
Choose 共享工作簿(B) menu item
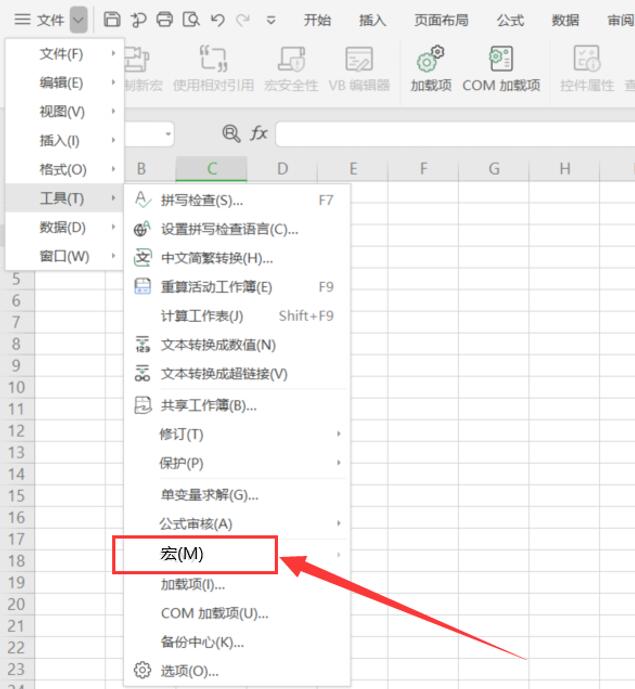(x=237, y=406)
